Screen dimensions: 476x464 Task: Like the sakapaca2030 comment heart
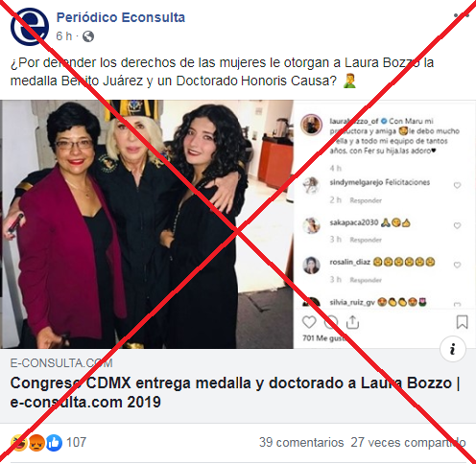coord(457,225)
